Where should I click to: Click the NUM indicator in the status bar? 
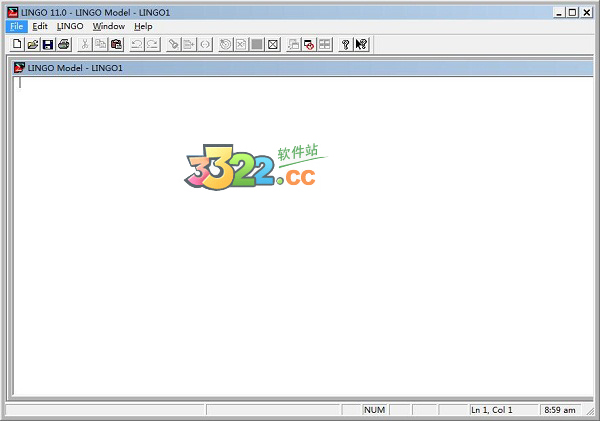pos(375,410)
